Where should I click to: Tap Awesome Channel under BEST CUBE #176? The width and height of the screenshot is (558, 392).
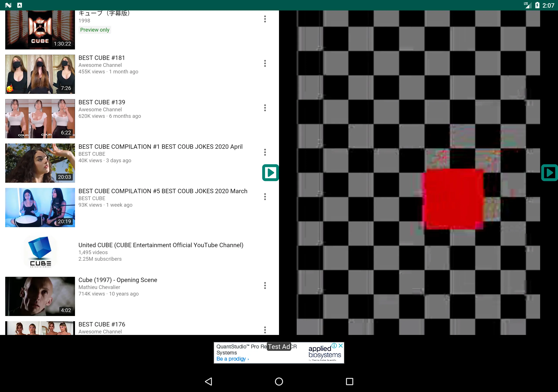(100, 331)
